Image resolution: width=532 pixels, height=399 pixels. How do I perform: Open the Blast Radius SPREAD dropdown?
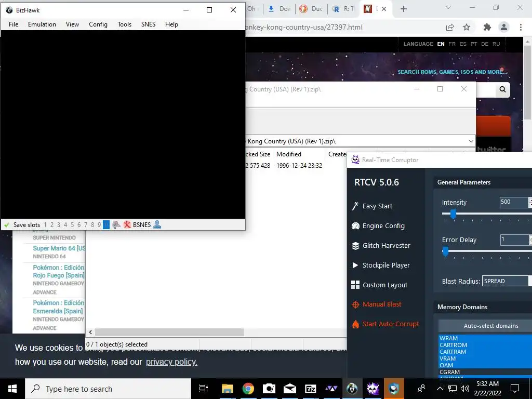[507, 281]
